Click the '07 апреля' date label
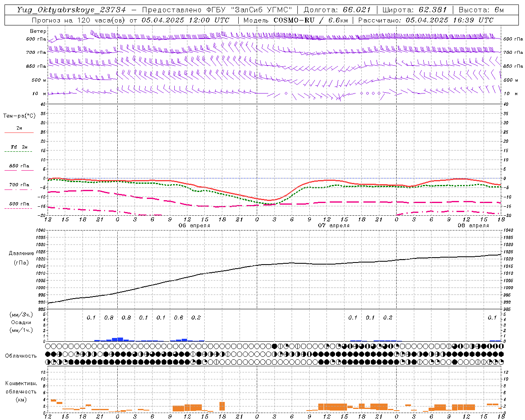 click(334, 226)
